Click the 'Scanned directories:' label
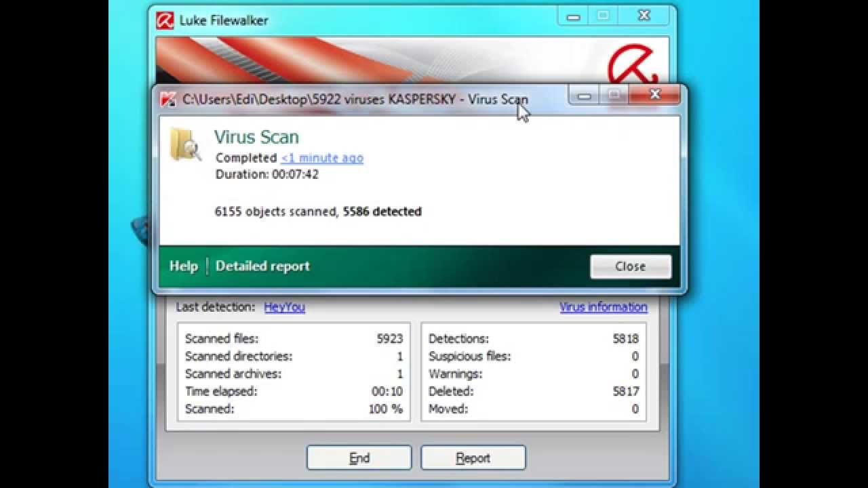The width and height of the screenshot is (868, 488). [x=239, y=357]
